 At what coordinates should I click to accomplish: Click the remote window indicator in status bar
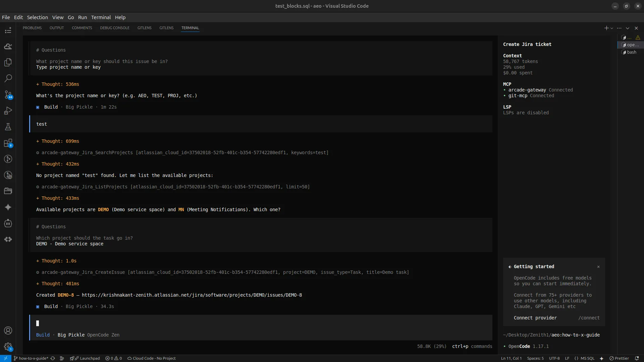coord(6,358)
